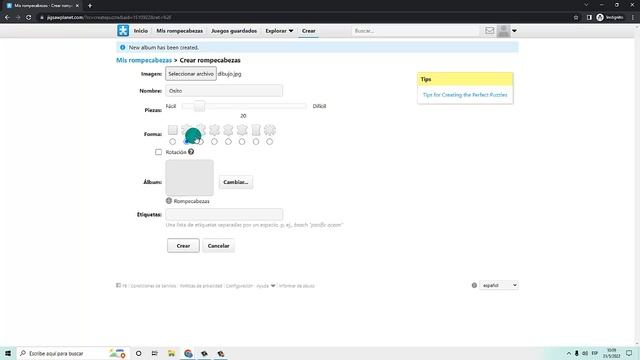Pick the fourth jigsaw shape icon
This screenshot has height=360, width=640.
tap(214, 130)
